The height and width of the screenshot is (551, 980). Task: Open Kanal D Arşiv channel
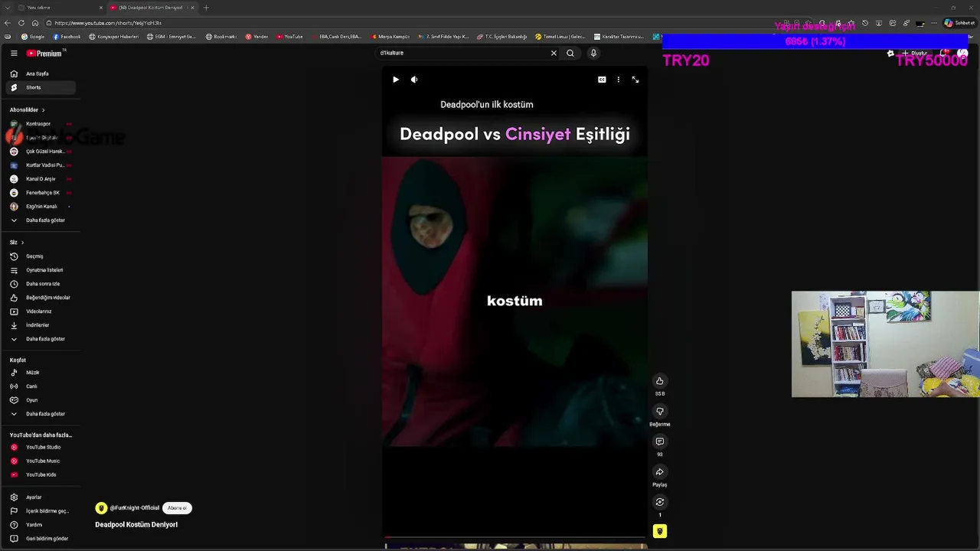point(40,179)
